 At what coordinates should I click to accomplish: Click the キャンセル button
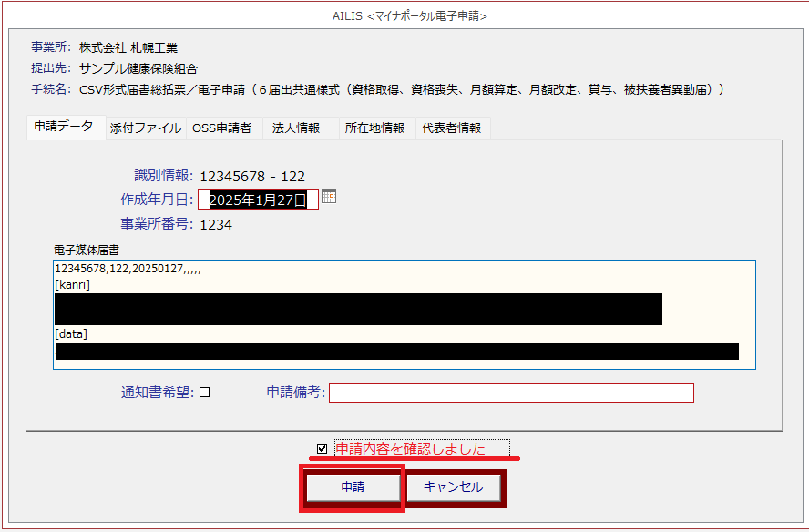coord(454,487)
